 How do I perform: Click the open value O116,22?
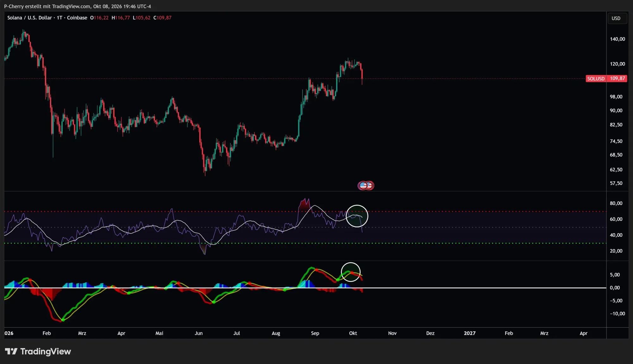99,18
